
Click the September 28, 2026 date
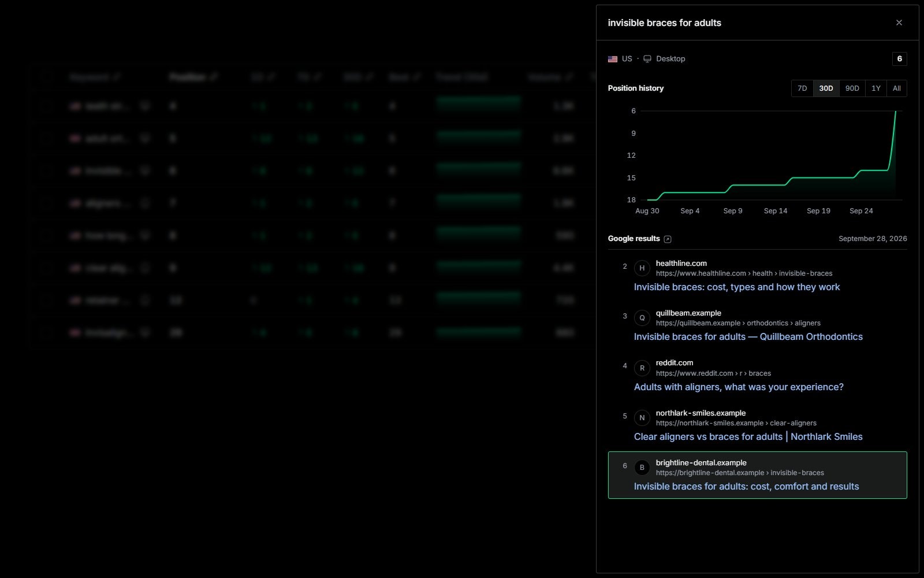point(873,239)
